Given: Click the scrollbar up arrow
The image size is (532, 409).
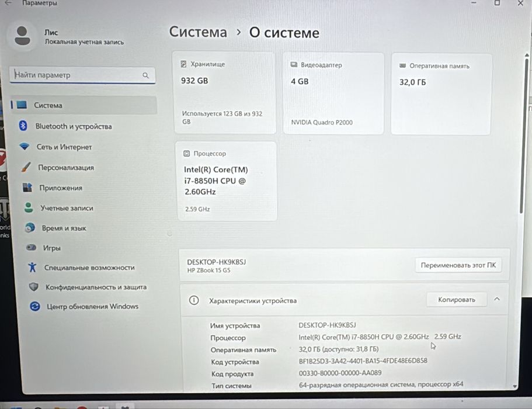Looking at the screenshot, I should pyautogui.click(x=527, y=55).
